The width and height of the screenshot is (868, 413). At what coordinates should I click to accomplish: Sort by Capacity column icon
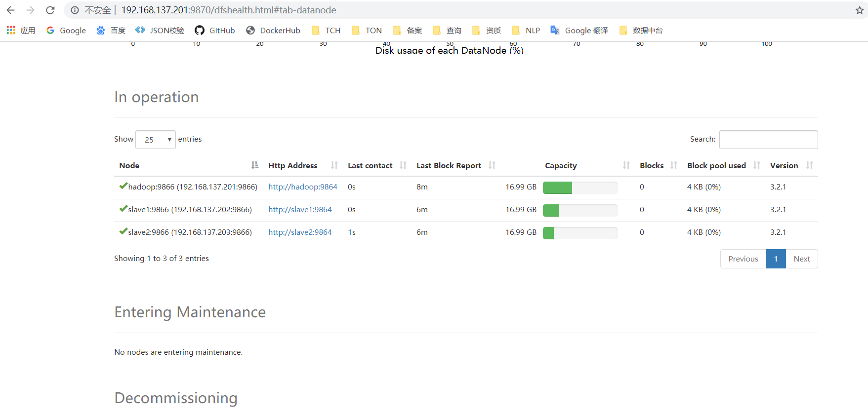tap(626, 165)
